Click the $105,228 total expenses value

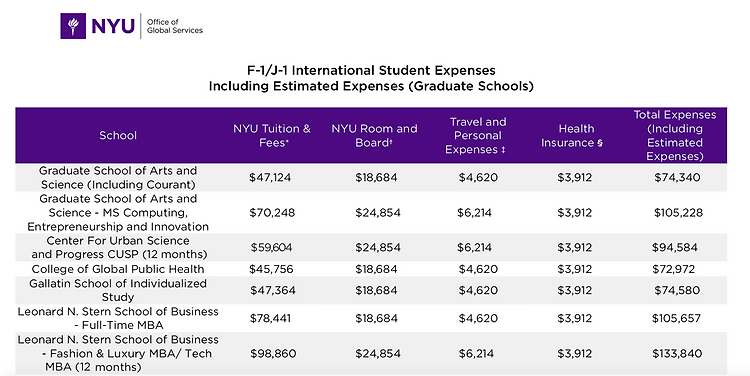tap(678, 212)
